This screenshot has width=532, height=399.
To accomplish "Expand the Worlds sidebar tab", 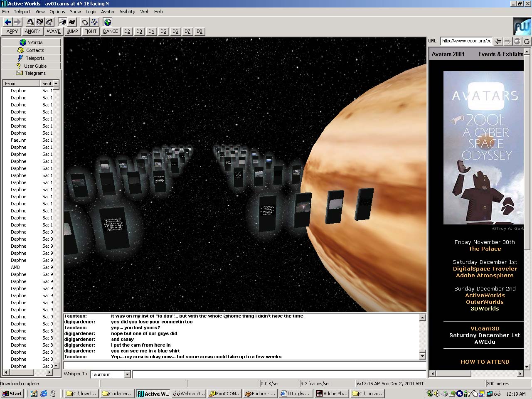I will [31, 42].
